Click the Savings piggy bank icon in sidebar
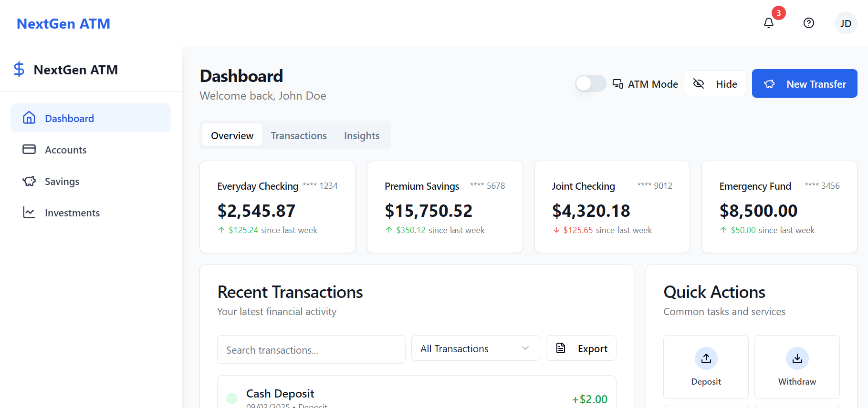The image size is (868, 408). (29, 181)
